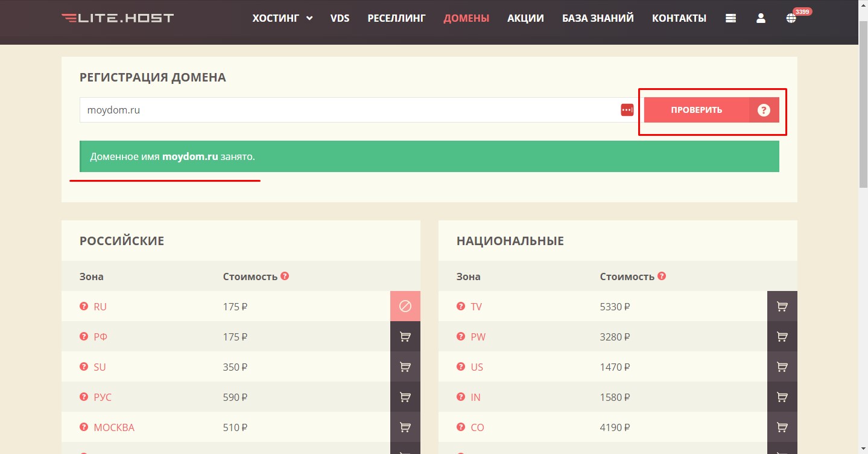Click the 3280 ₽ price for PW

(x=615, y=337)
